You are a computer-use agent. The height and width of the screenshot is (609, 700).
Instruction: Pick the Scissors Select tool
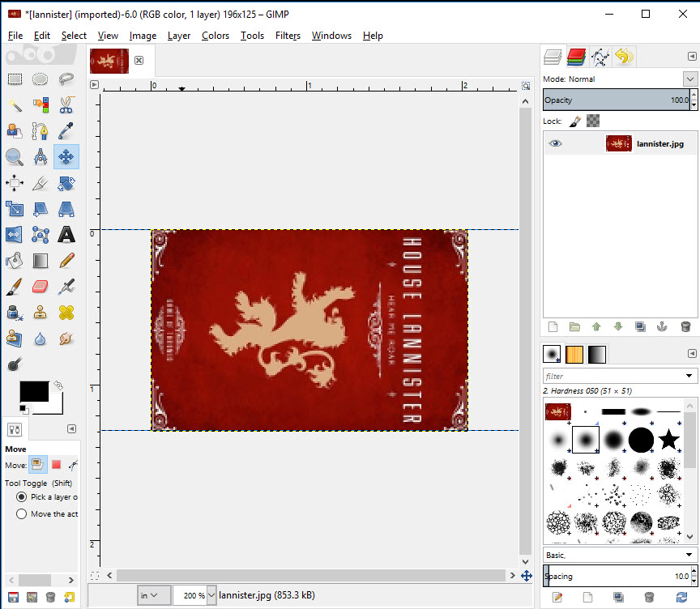click(x=66, y=105)
